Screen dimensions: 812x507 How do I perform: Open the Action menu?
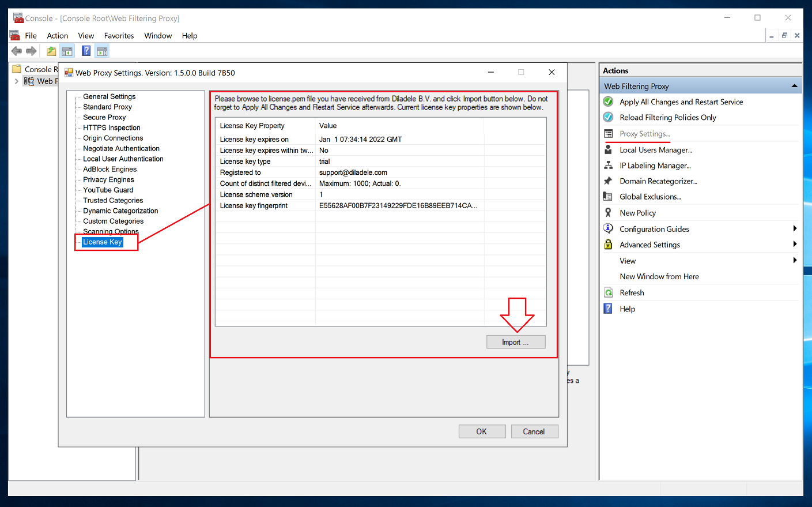pos(58,36)
